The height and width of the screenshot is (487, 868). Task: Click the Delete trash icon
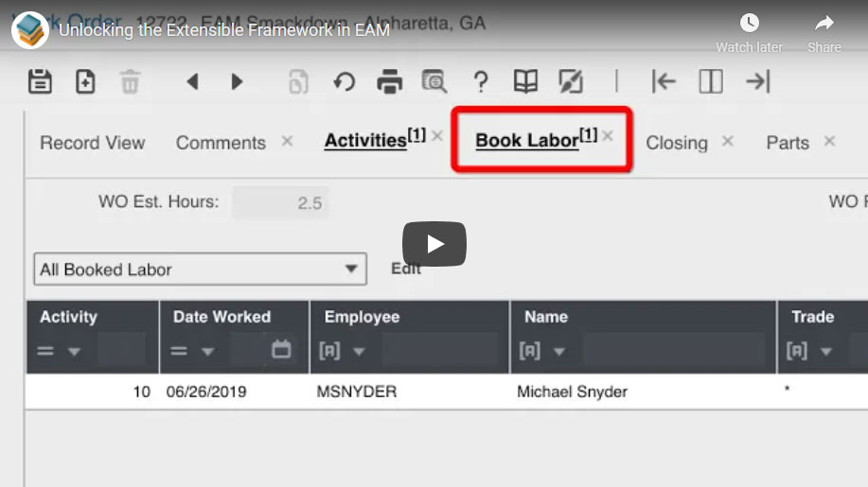(130, 82)
